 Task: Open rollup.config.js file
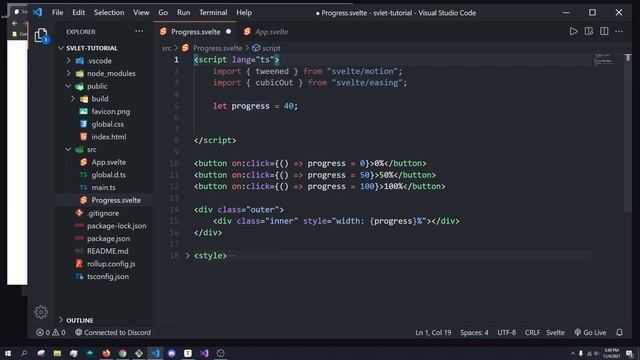coord(111,264)
